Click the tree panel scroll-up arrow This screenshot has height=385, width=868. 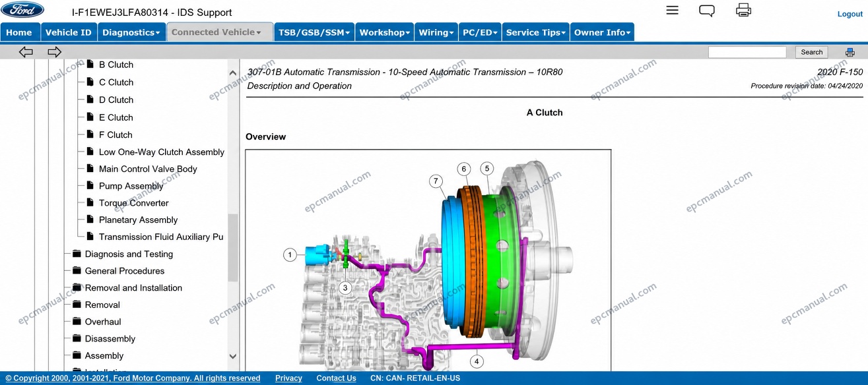click(x=232, y=73)
